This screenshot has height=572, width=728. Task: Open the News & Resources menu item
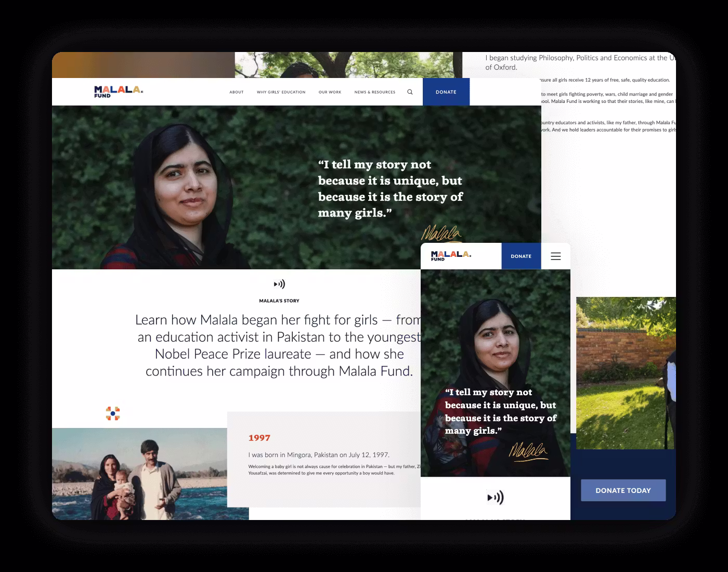[375, 92]
